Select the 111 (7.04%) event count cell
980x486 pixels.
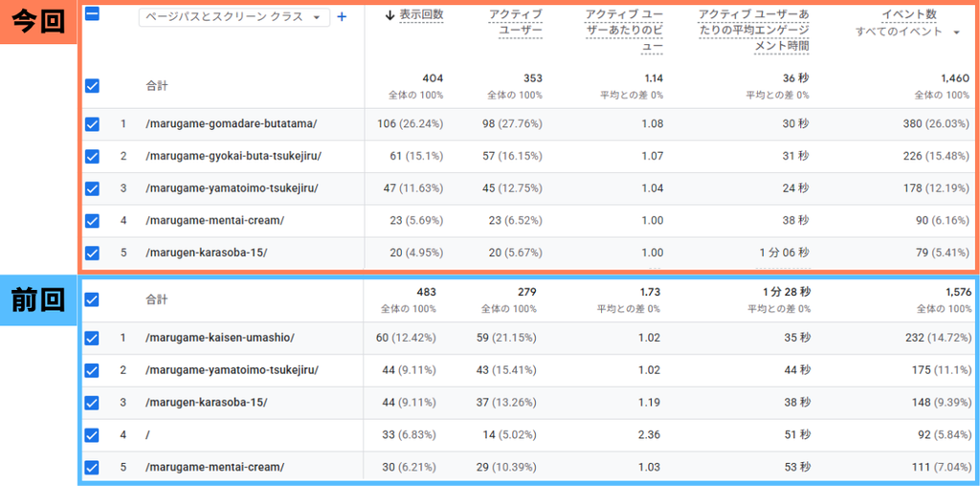coord(941,467)
